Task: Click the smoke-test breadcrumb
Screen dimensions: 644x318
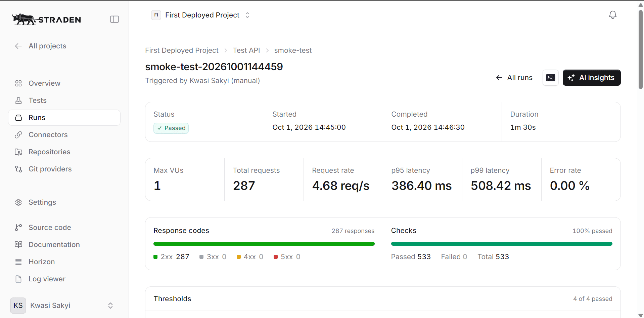Action: pos(293,50)
